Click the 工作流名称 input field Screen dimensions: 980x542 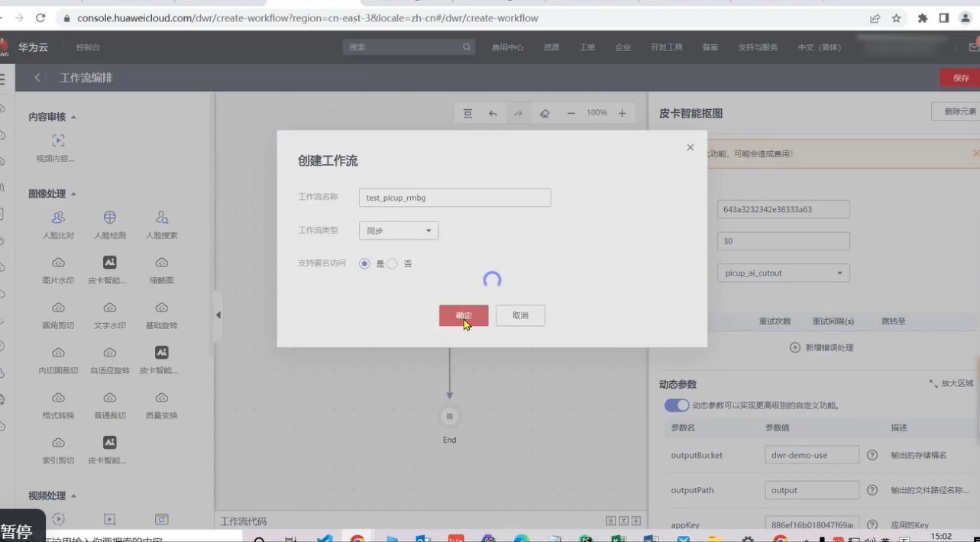coord(454,198)
